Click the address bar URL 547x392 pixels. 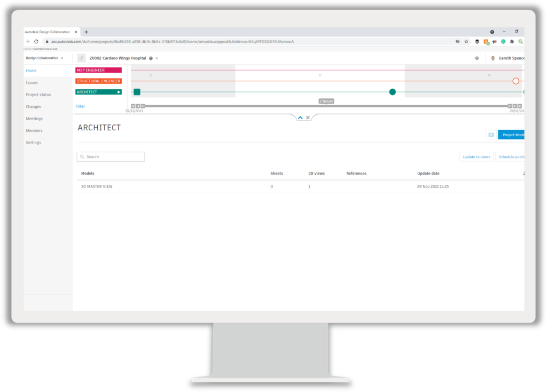173,42
